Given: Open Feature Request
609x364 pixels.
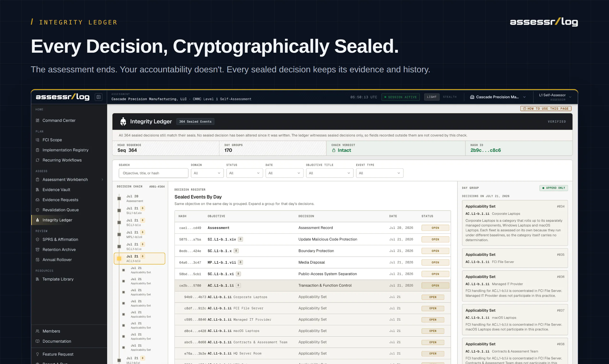Looking at the screenshot, I should point(58,354).
